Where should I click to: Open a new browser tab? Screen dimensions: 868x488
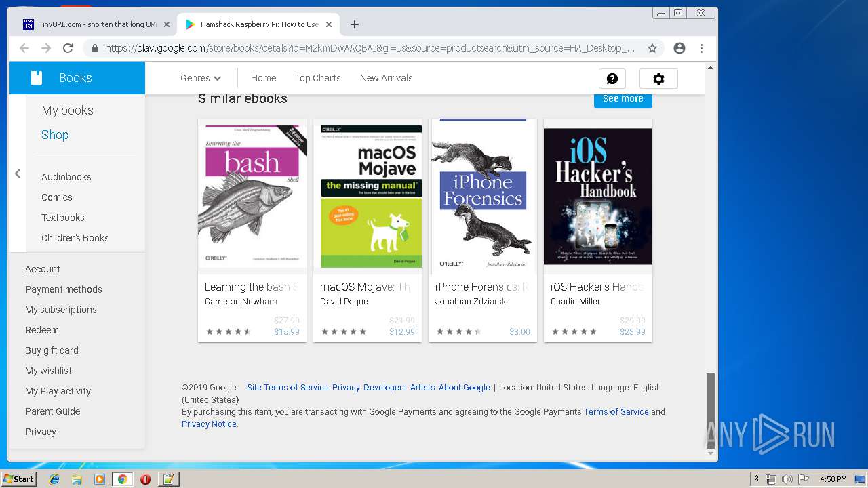coord(355,24)
